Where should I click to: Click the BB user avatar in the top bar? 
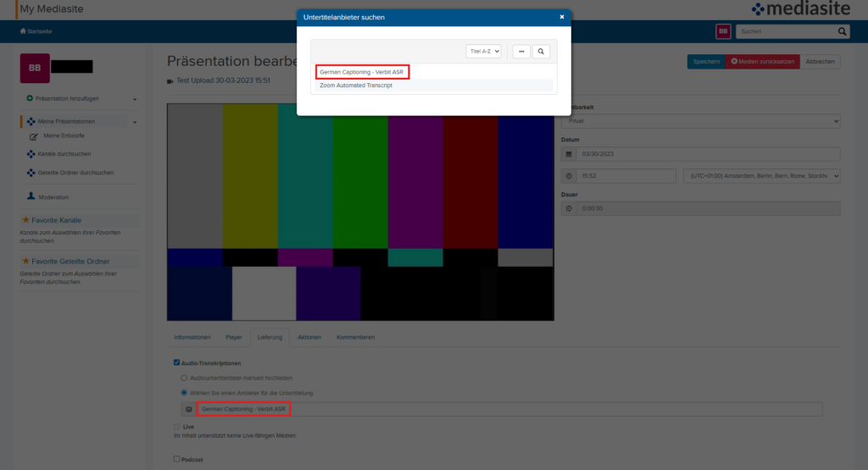pos(723,31)
